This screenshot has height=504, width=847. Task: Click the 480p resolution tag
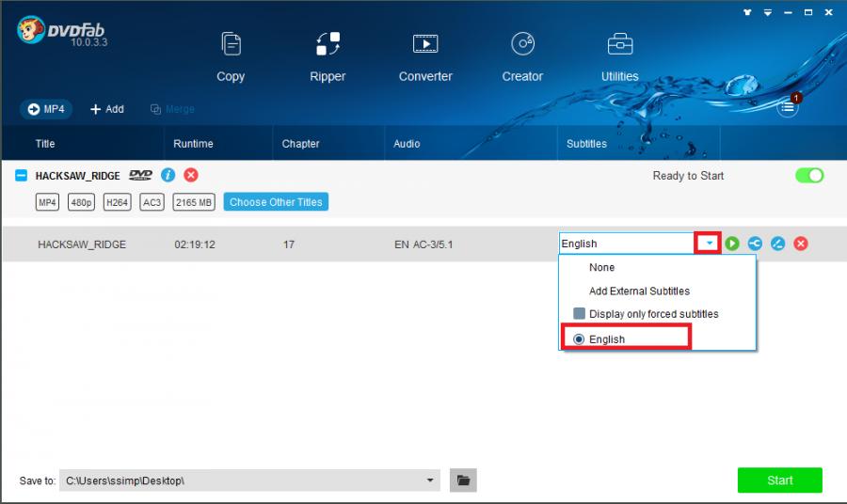81,202
